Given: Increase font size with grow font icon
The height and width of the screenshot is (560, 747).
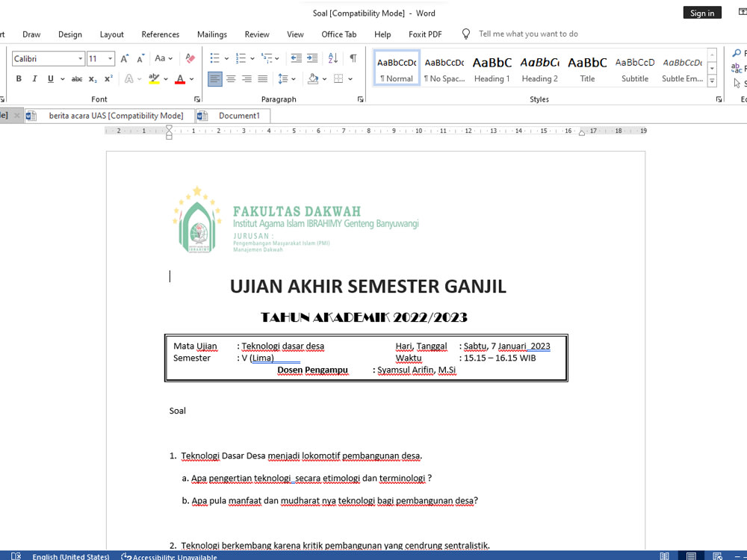Looking at the screenshot, I should [x=124, y=58].
